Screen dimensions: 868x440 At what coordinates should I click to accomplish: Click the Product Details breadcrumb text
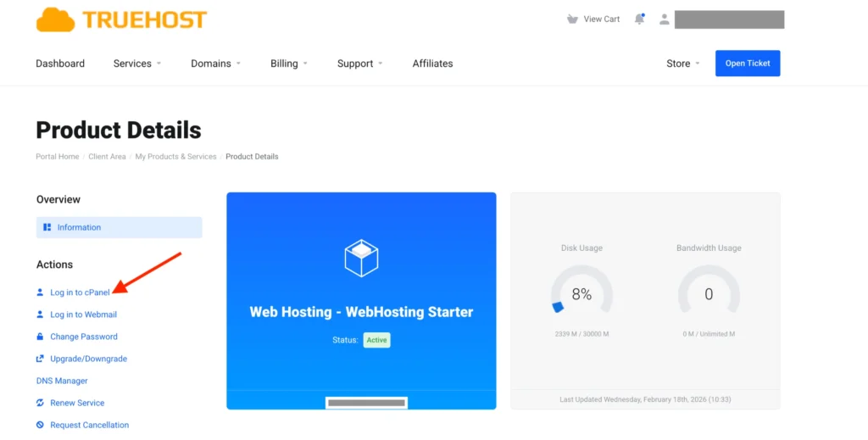pyautogui.click(x=252, y=157)
